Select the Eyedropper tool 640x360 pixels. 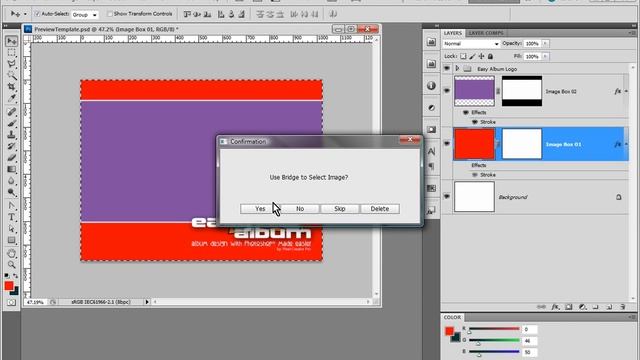pos(11,98)
